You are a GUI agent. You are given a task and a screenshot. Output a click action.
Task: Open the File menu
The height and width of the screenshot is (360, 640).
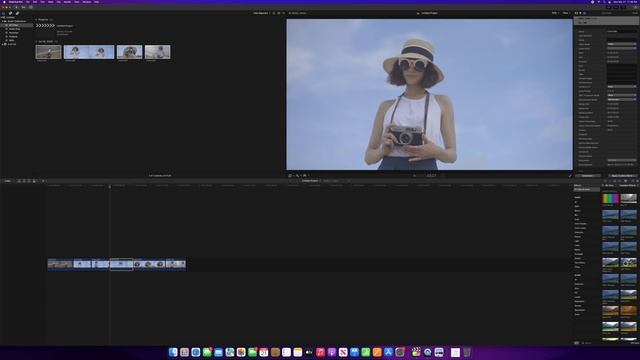pos(28,2)
